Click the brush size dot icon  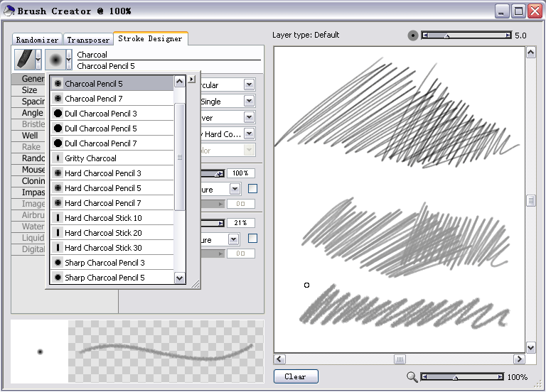coord(413,36)
